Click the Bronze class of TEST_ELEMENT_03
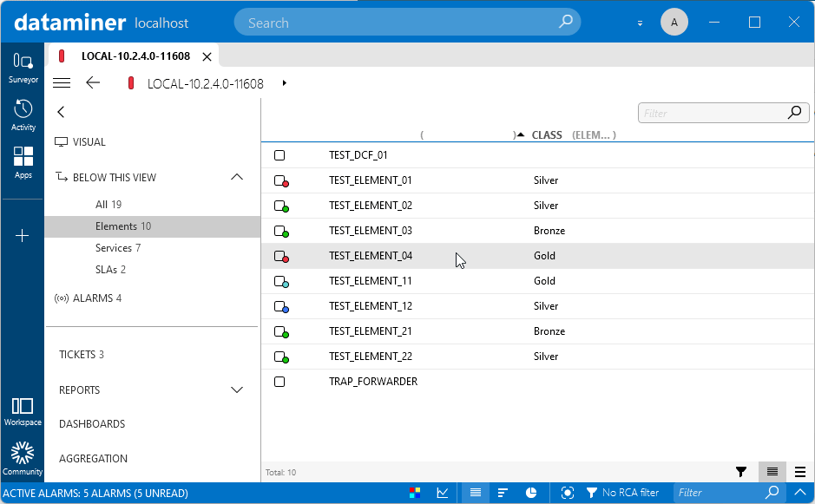Image resolution: width=815 pixels, height=504 pixels. [x=549, y=231]
